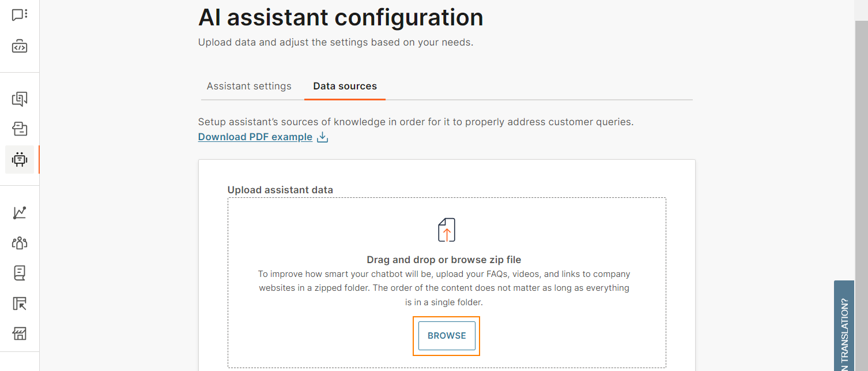The height and width of the screenshot is (371, 868).
Task: Select the stacked inbox tray sidebar icon
Action: [x=20, y=129]
